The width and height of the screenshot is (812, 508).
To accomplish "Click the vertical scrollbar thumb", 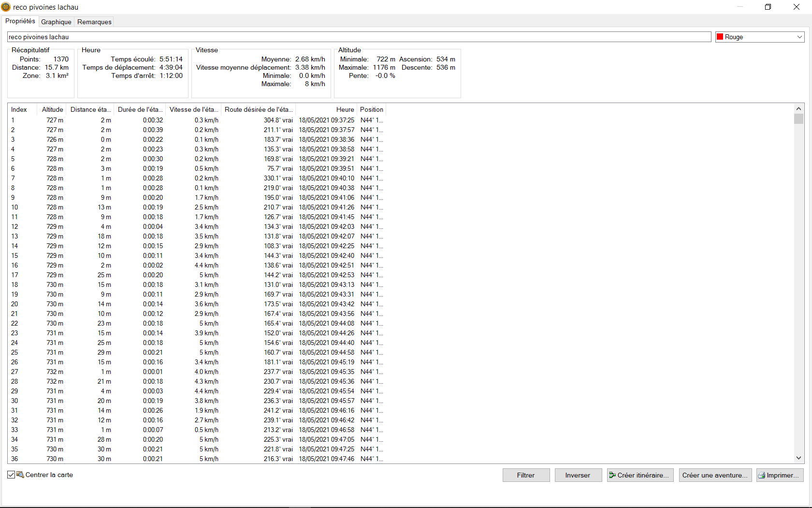I will [798, 119].
